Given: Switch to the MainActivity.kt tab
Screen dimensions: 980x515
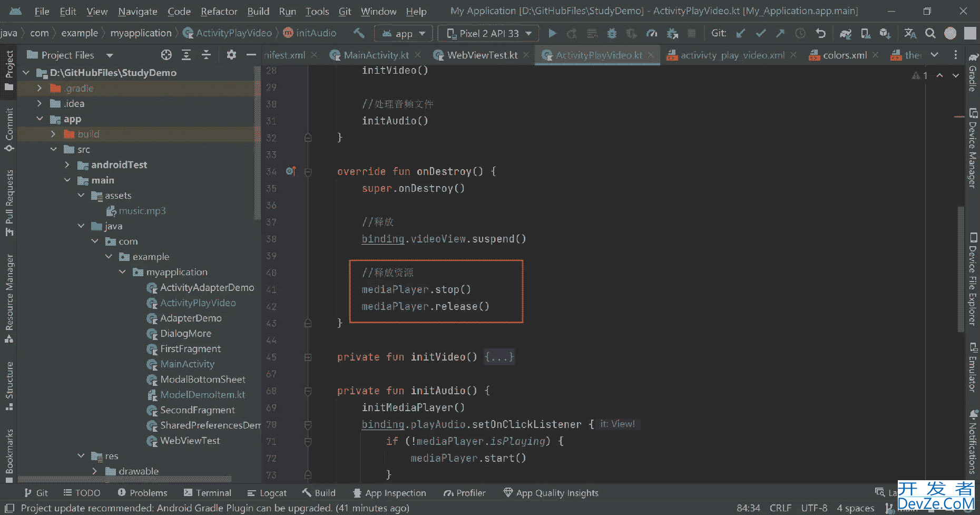Looking at the screenshot, I should click(376, 55).
